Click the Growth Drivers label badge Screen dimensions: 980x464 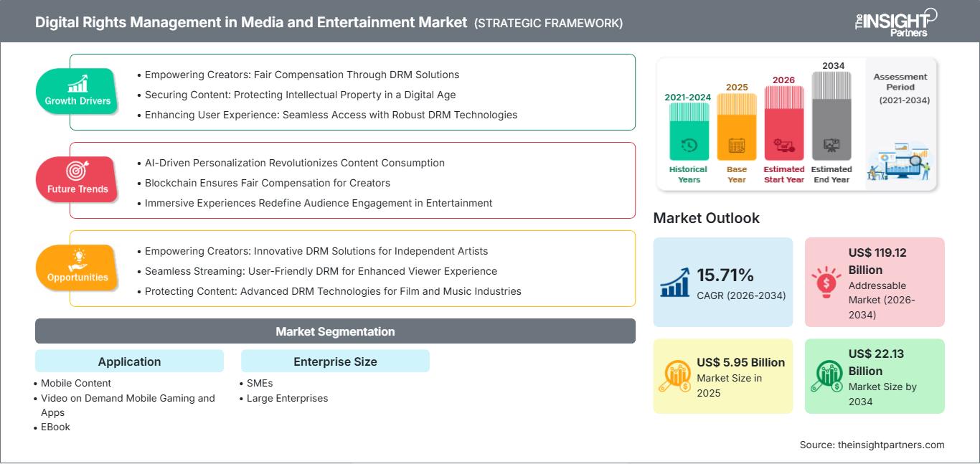(x=77, y=90)
